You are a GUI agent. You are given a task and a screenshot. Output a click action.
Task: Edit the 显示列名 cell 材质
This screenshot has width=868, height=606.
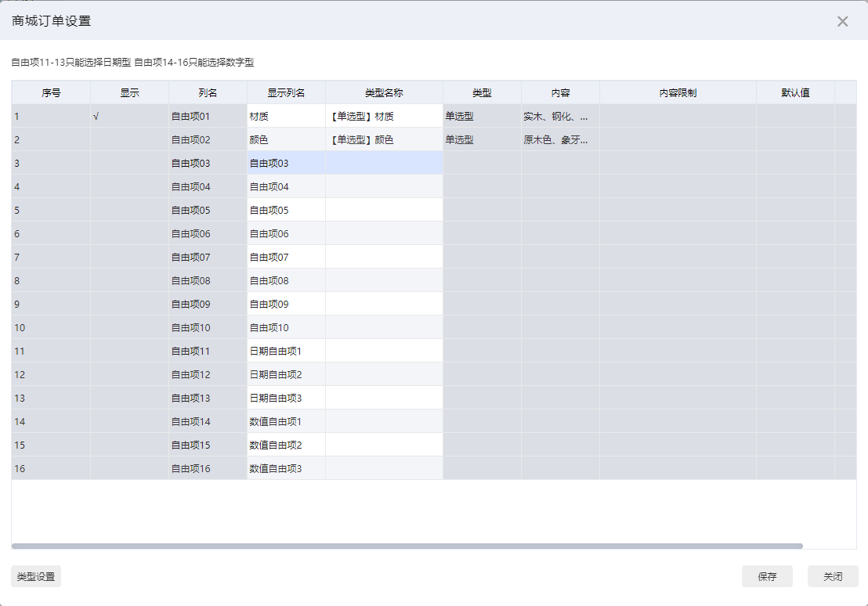coord(286,116)
